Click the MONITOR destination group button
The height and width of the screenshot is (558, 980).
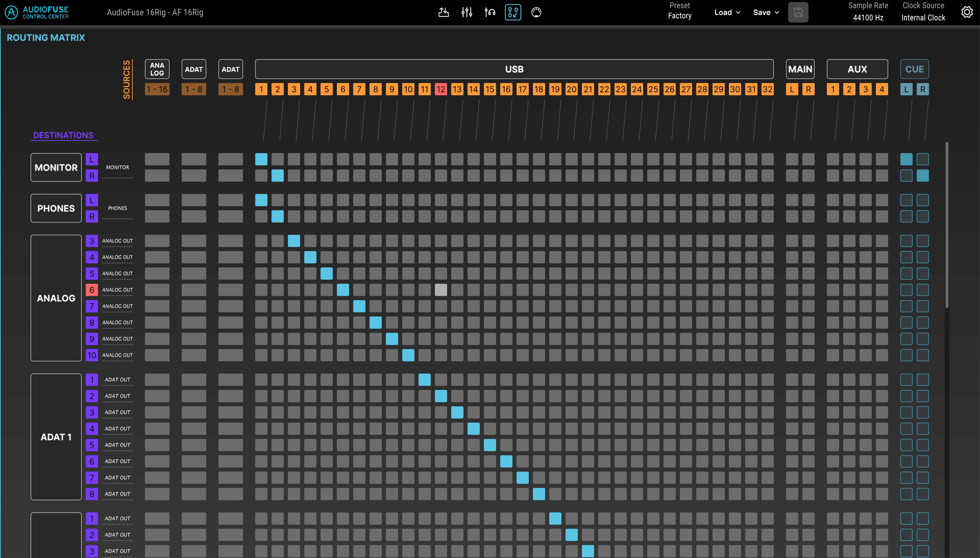56,168
